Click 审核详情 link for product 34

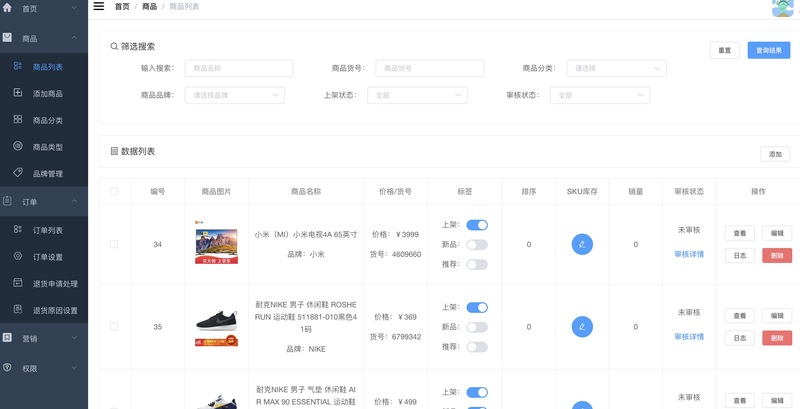tap(689, 254)
